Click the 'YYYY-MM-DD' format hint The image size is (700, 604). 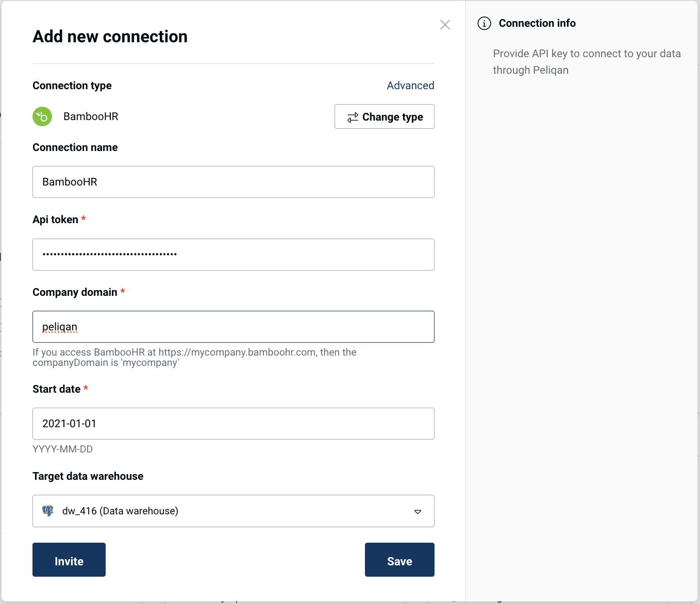(x=62, y=449)
